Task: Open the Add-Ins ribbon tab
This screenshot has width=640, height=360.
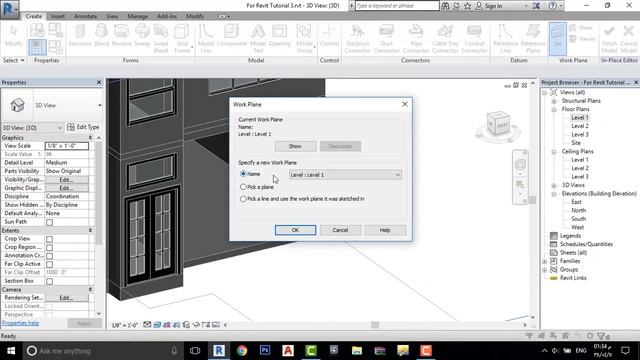Action: click(167, 16)
